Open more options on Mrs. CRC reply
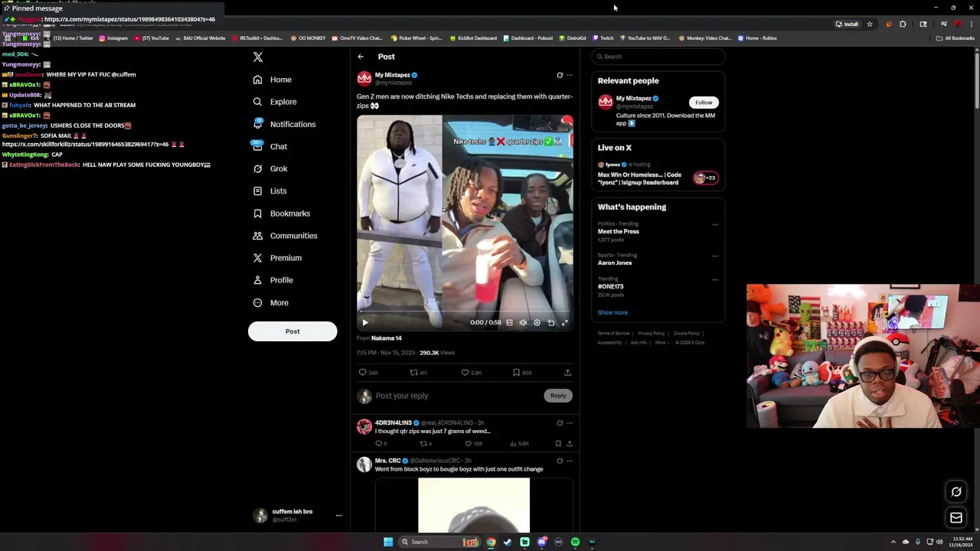 [570, 461]
